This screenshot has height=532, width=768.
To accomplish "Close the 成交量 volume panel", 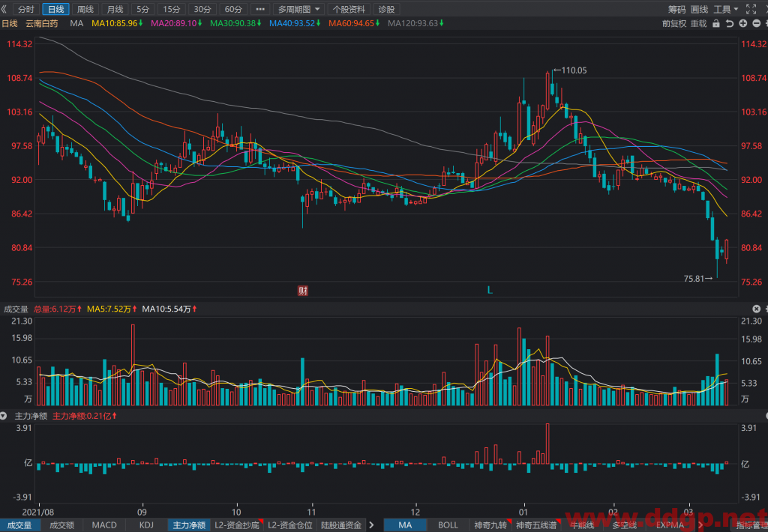I will tap(756, 309).
